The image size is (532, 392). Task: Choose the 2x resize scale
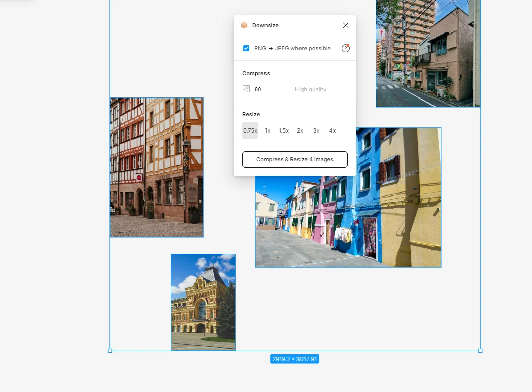(x=300, y=130)
